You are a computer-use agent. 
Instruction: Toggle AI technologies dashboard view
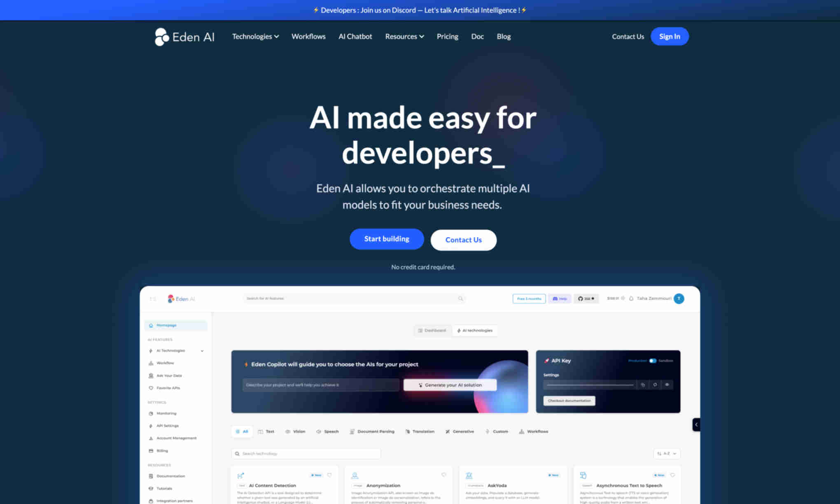[x=476, y=330]
